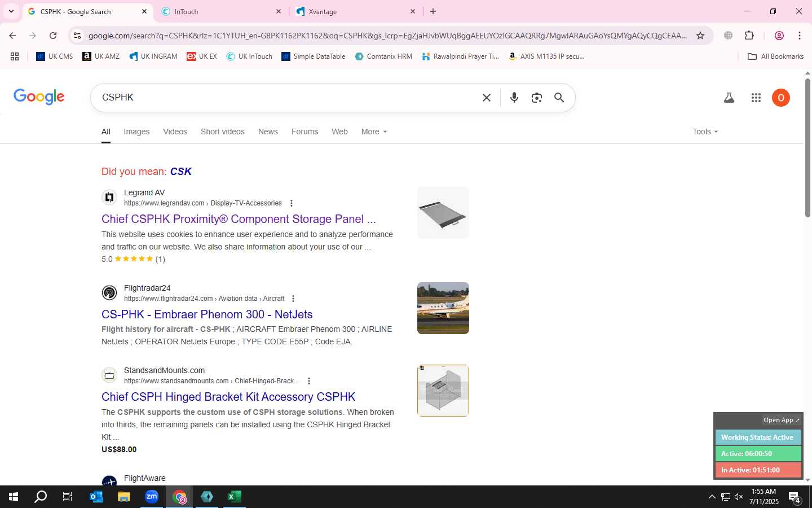Open more options for StandsandMounts result

click(309, 381)
